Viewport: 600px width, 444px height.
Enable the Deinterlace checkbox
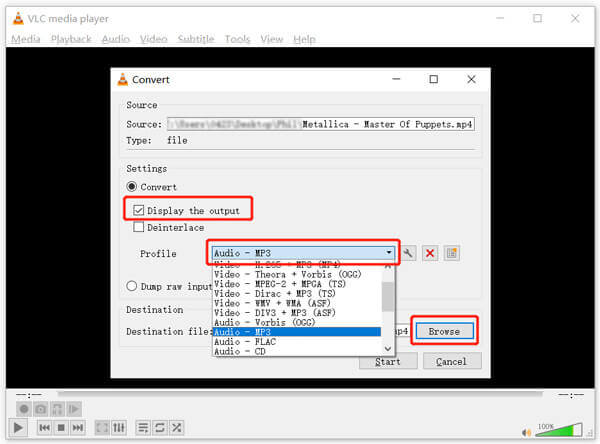click(x=139, y=227)
